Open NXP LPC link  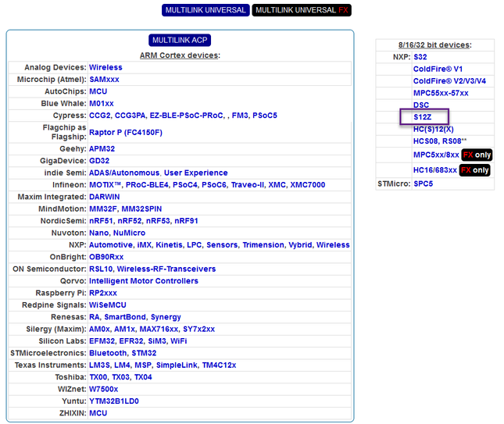[194, 245]
